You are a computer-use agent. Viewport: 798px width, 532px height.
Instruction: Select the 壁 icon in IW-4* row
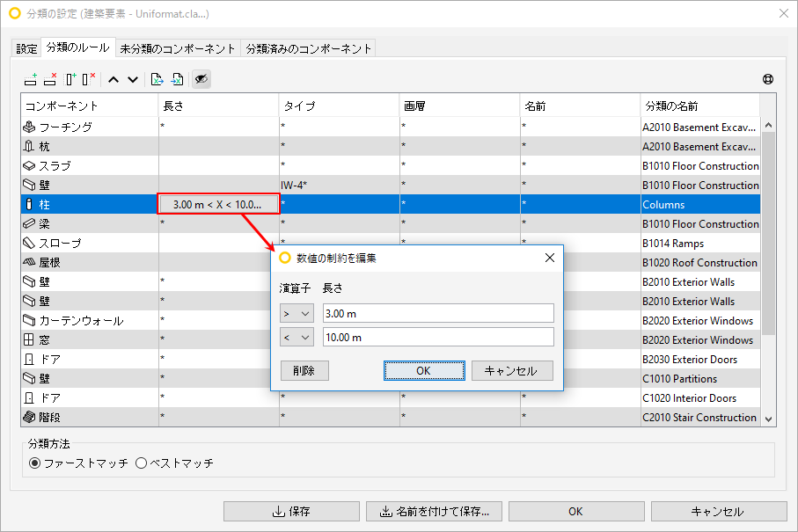pyautogui.click(x=29, y=185)
